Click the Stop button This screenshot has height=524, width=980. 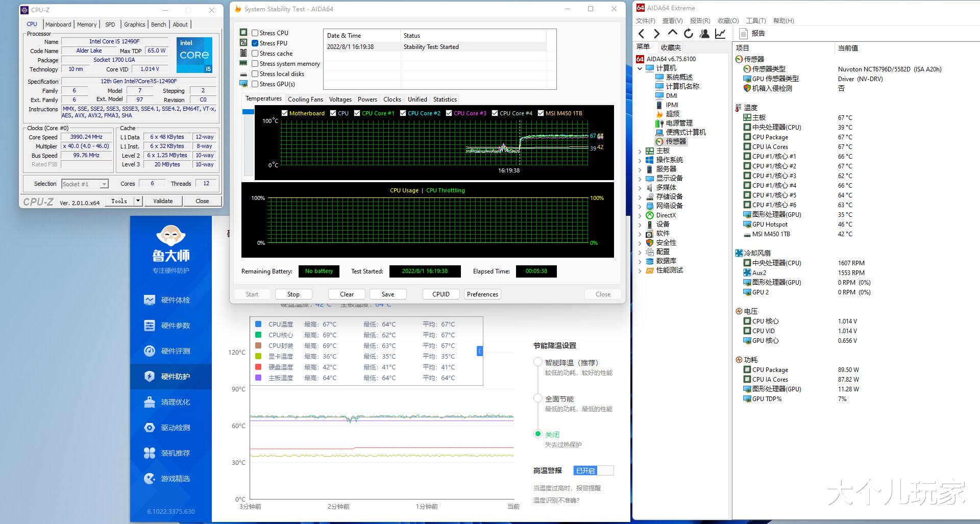293,294
